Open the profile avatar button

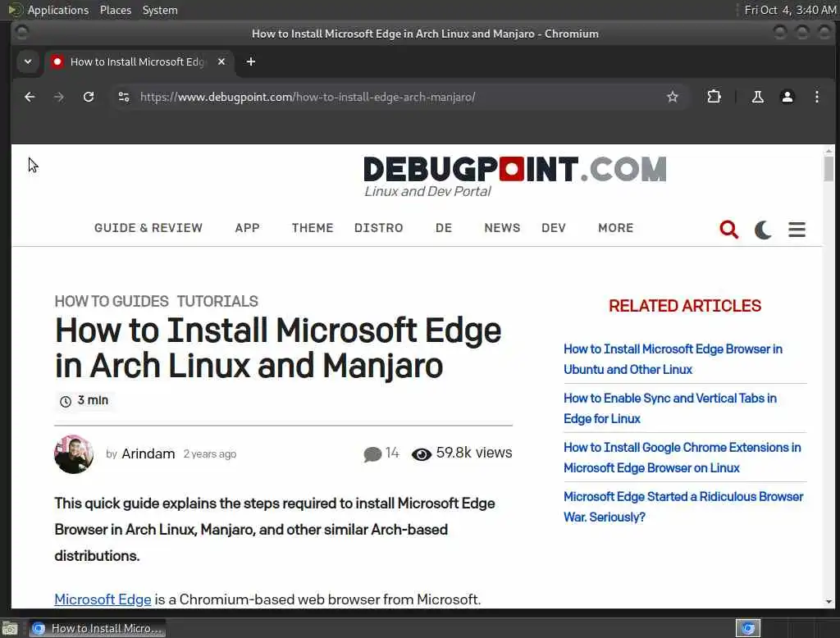(787, 97)
